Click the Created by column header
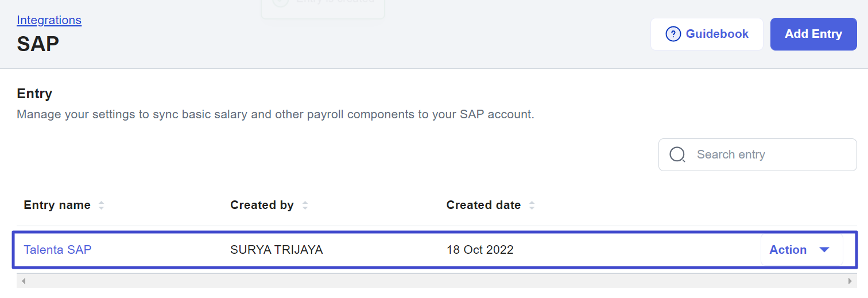Screen dimensions: 868x298 [x=262, y=205]
